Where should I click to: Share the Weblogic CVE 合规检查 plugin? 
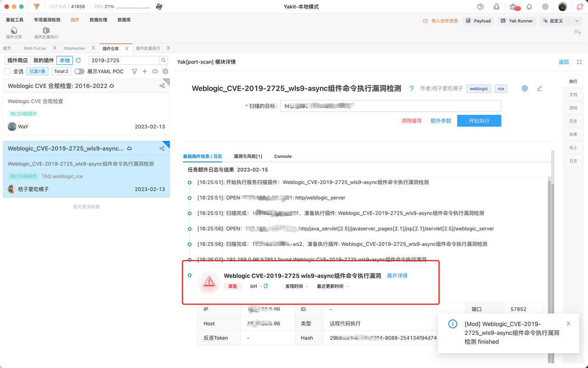tap(162, 86)
